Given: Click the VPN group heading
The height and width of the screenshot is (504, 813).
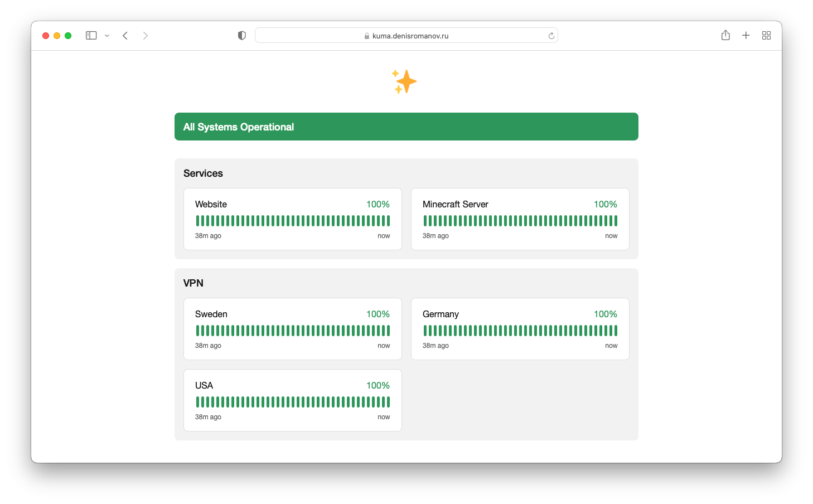Looking at the screenshot, I should point(193,283).
